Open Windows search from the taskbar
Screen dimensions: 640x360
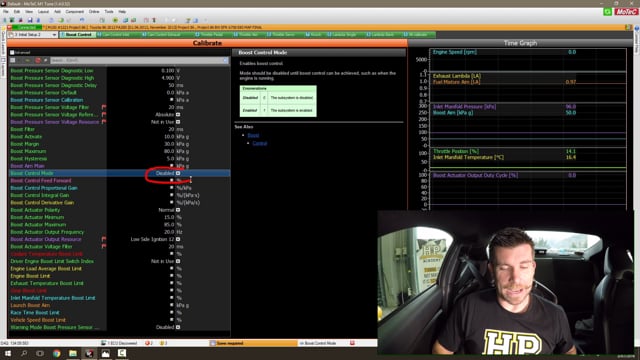tap(24, 353)
